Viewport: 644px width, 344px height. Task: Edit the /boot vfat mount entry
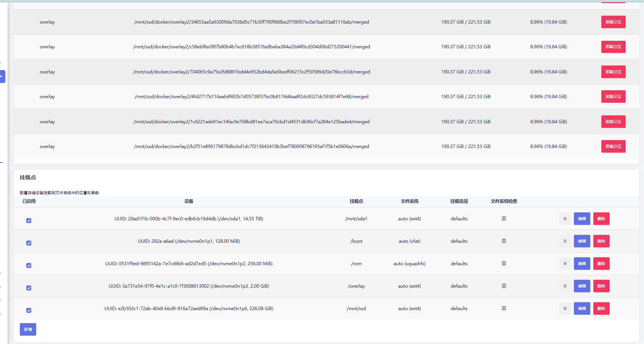tap(582, 241)
